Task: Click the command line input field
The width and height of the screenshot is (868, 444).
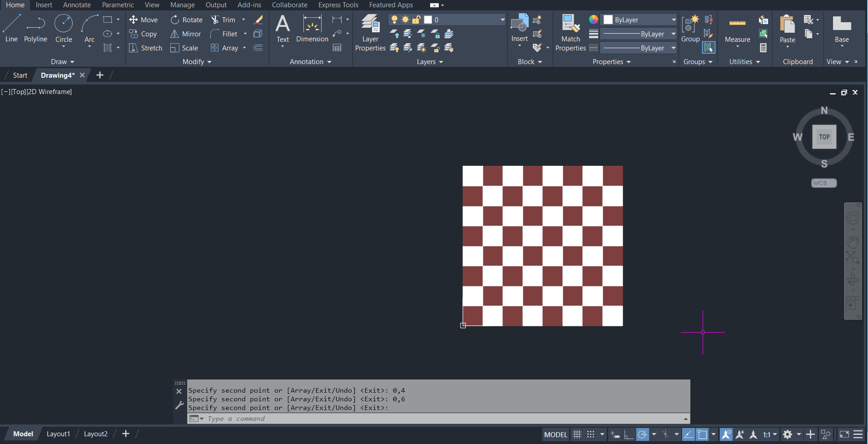Action: 436,419
